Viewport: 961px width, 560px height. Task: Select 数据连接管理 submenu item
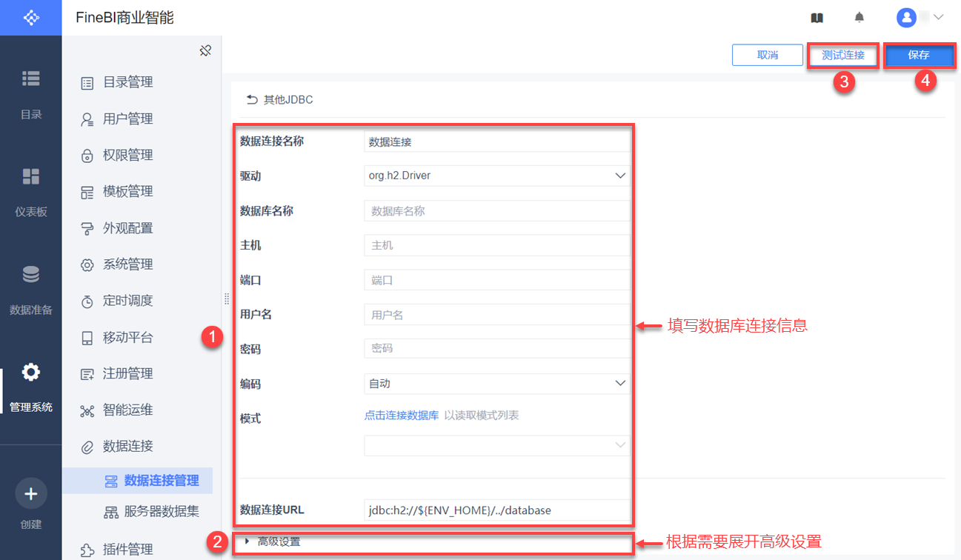pos(162,481)
